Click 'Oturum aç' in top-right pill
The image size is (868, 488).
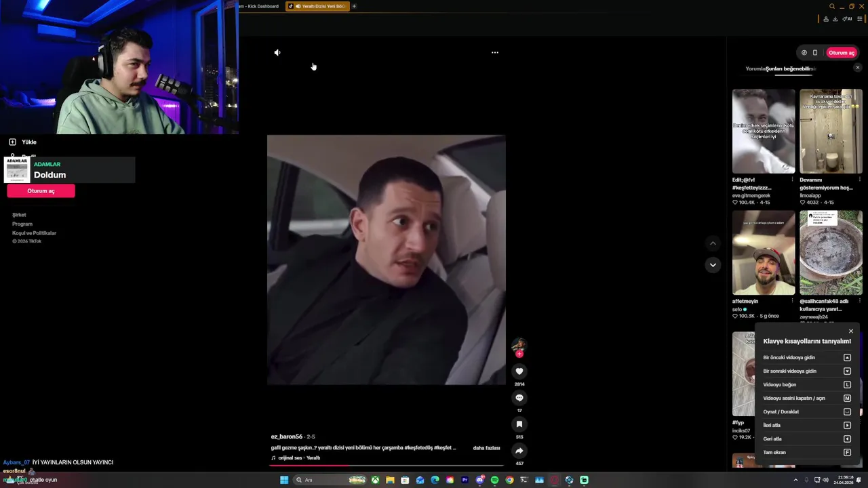pos(842,53)
